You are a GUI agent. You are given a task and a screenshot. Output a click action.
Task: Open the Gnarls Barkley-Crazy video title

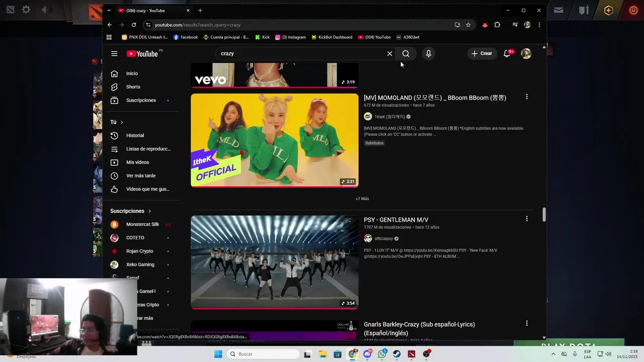pos(419,329)
